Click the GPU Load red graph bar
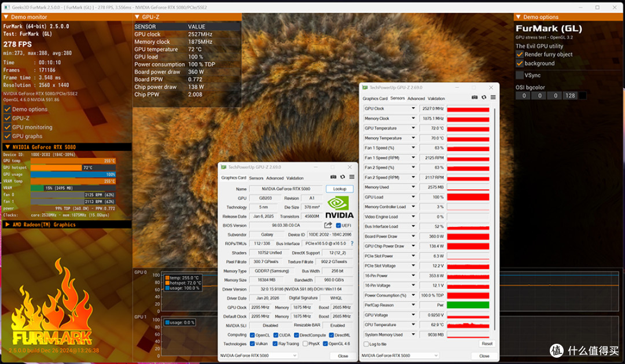 pos(468,197)
